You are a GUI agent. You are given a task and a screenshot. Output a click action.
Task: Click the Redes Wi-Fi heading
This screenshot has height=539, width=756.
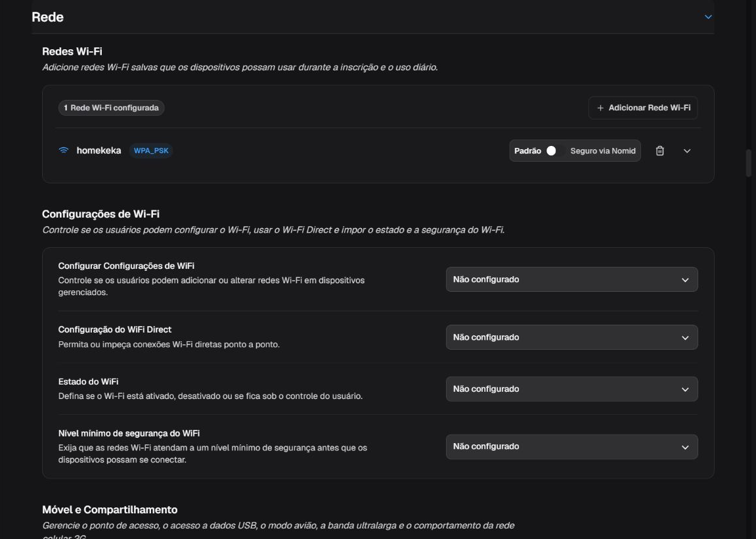(72, 51)
